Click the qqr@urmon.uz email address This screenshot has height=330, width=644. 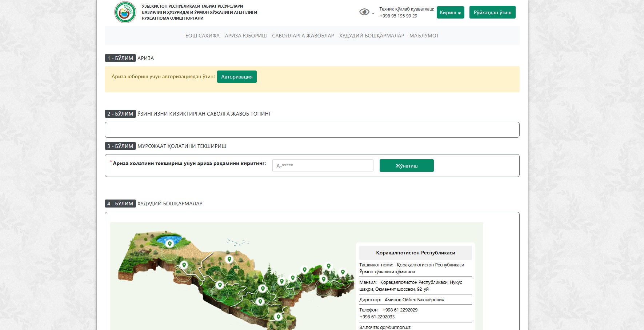coord(395,327)
